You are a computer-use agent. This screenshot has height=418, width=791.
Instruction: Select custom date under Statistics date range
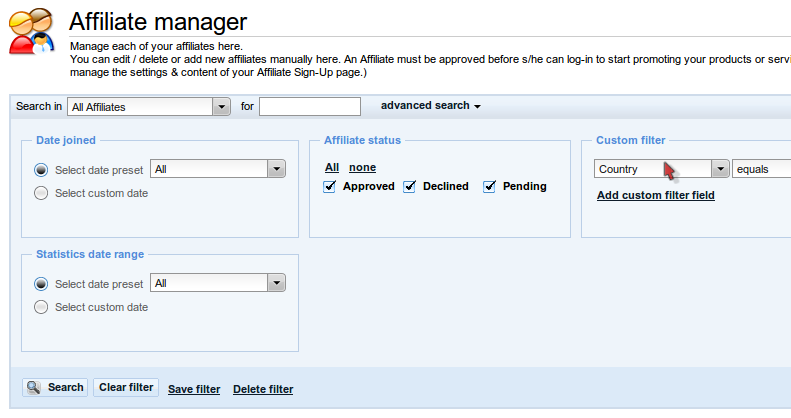(41, 307)
